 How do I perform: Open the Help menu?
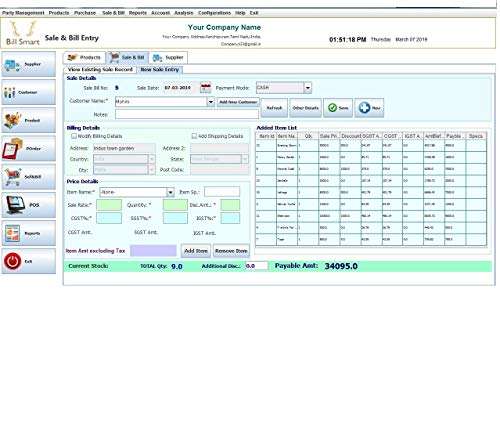[x=240, y=13]
